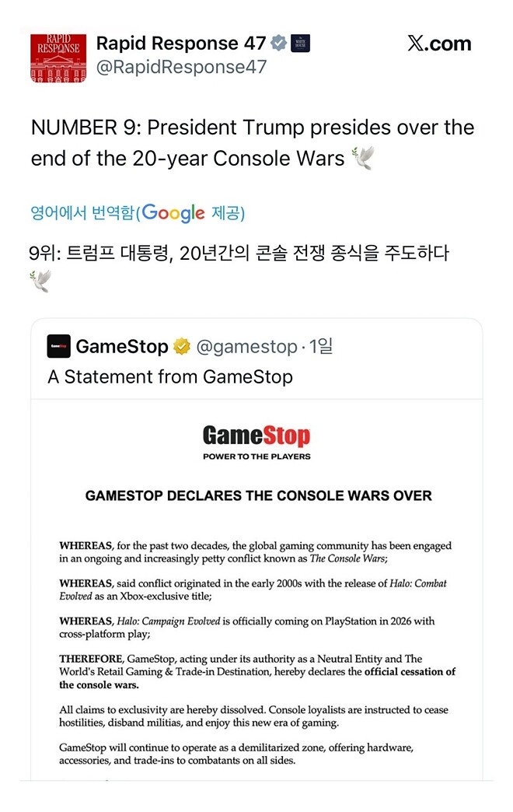This screenshot has height=812, width=513.
Task: Click the 'POWER TO THE PLAYERS' tagline
Action: click(256, 455)
